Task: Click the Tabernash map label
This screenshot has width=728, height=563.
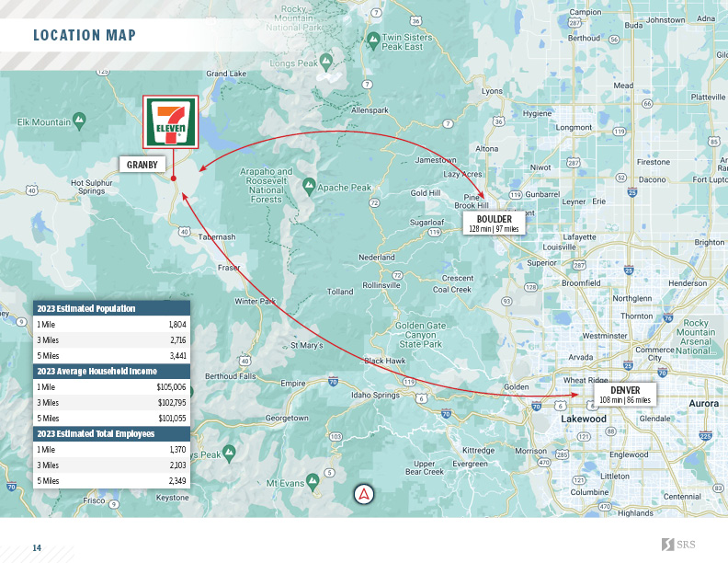Action: click(217, 237)
